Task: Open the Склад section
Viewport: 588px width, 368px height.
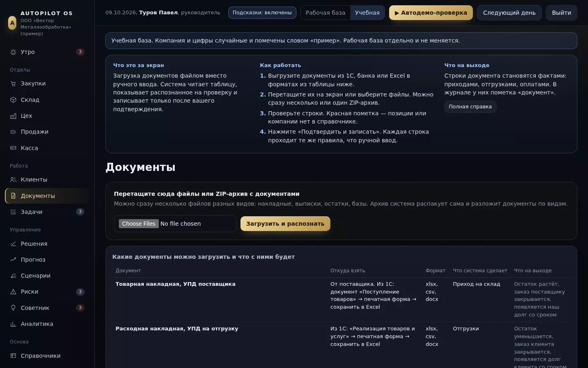Action: coord(47,100)
